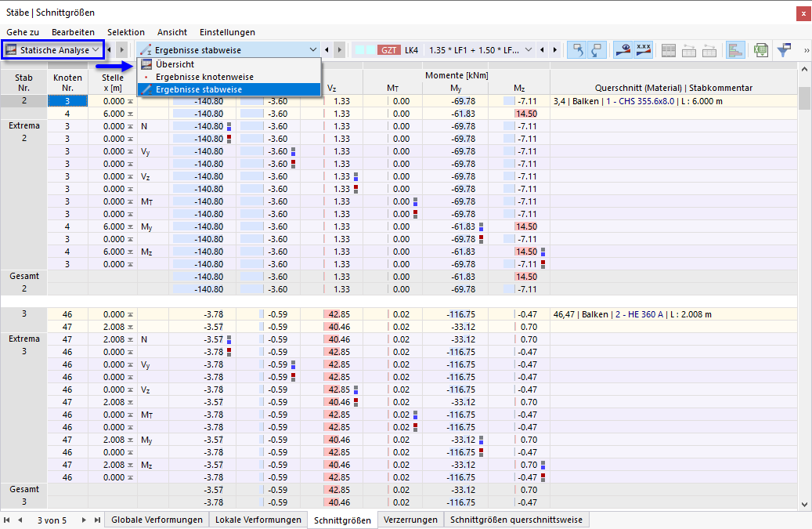Click the Stab 3 row number cell
Viewport: 812px width, 529px height.
23,314
